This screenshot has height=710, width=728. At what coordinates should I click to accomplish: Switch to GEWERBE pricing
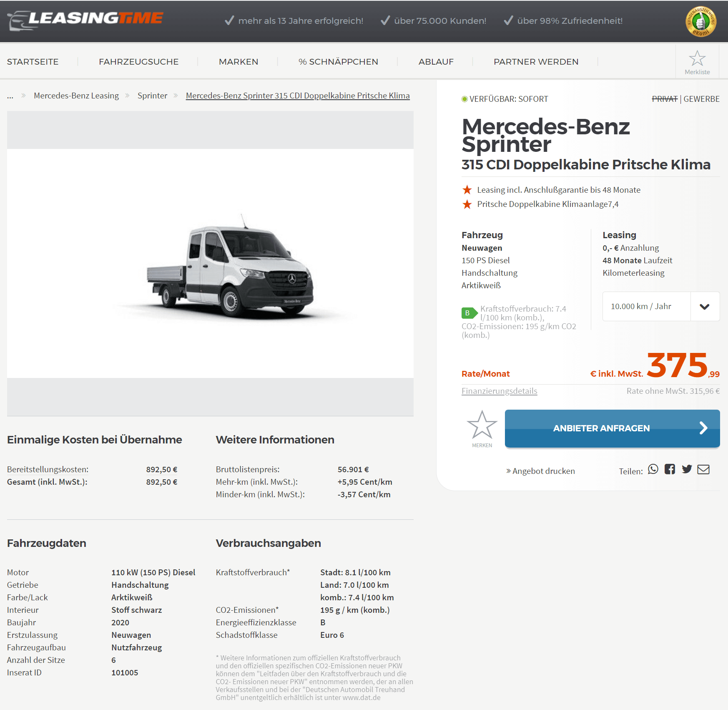[x=701, y=99]
